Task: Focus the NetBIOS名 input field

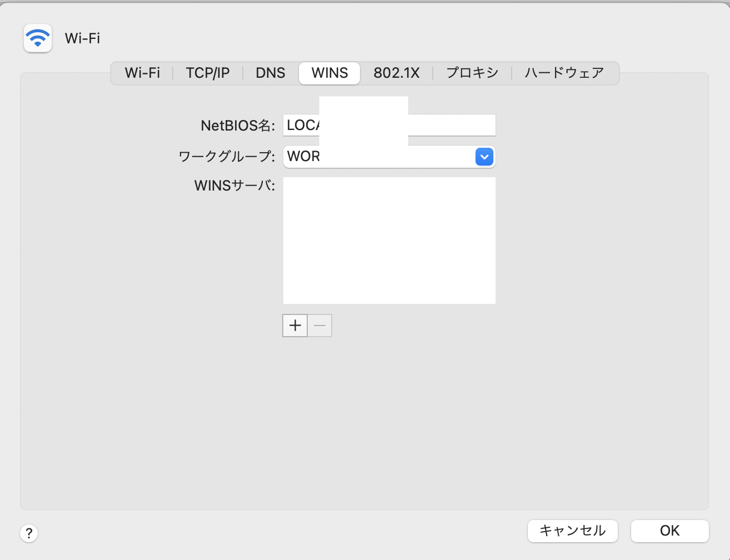Action: tap(389, 125)
